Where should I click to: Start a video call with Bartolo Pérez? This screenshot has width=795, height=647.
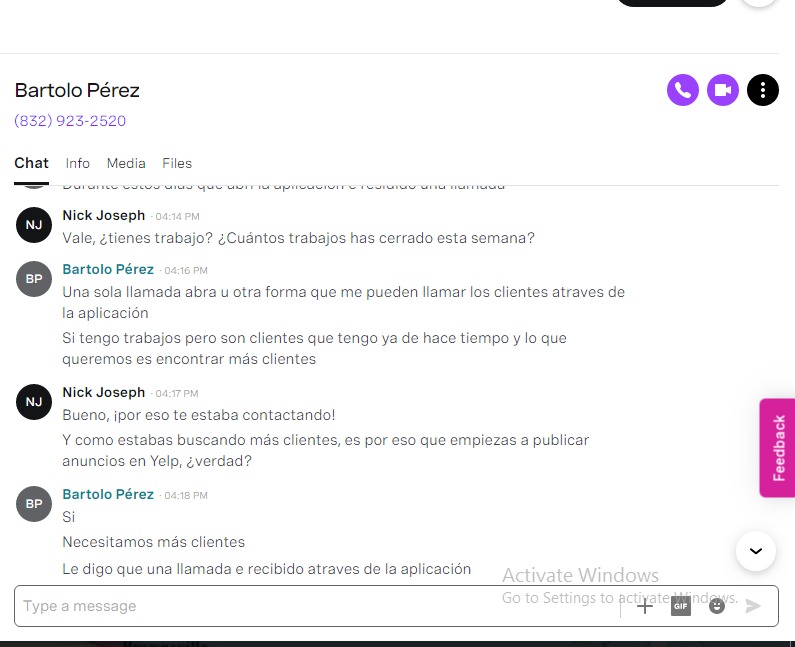[722, 90]
